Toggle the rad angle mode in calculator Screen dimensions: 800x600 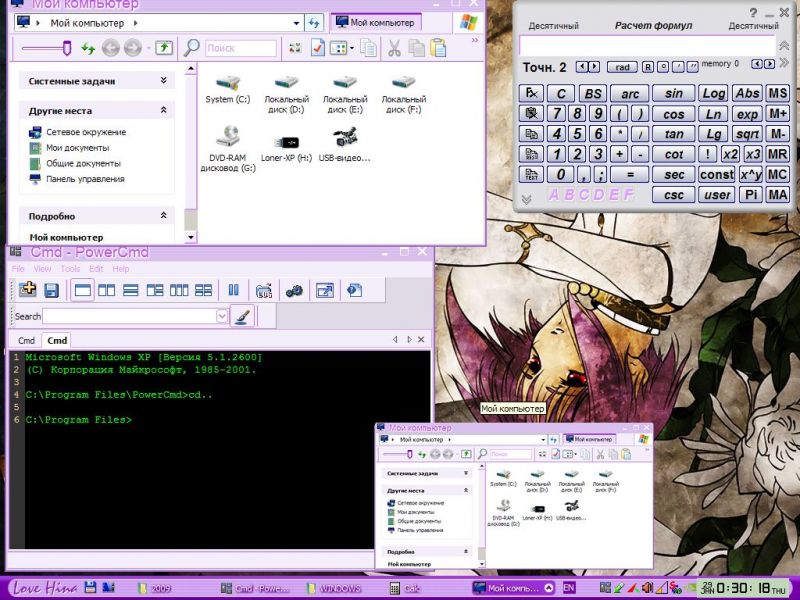622,67
